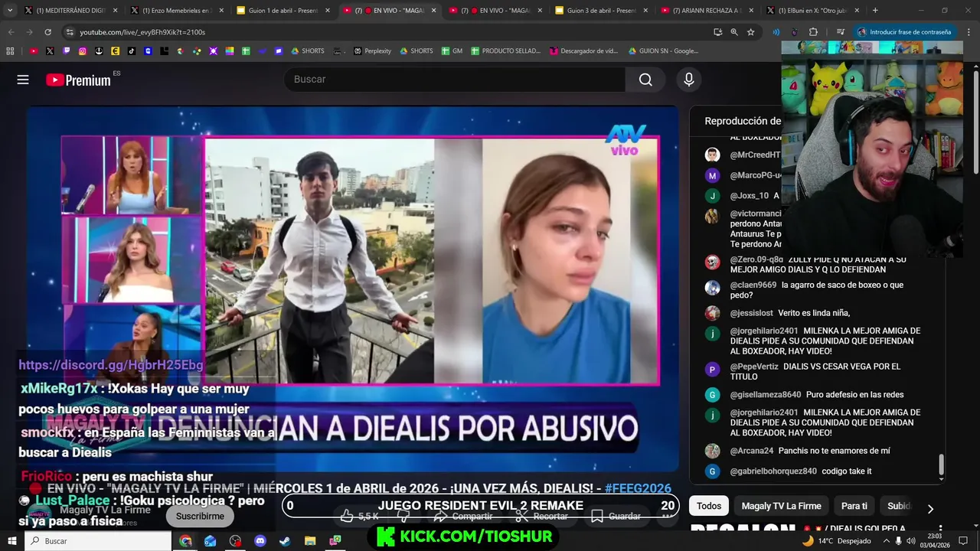Open Discord from the taskbar

[x=260, y=541]
